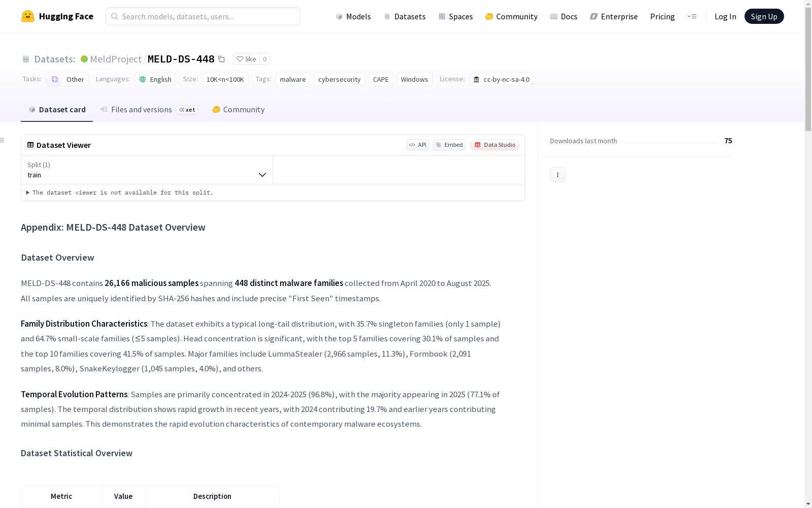812x508 pixels.
Task: Switch to the dataset Community tab
Action: click(238, 110)
